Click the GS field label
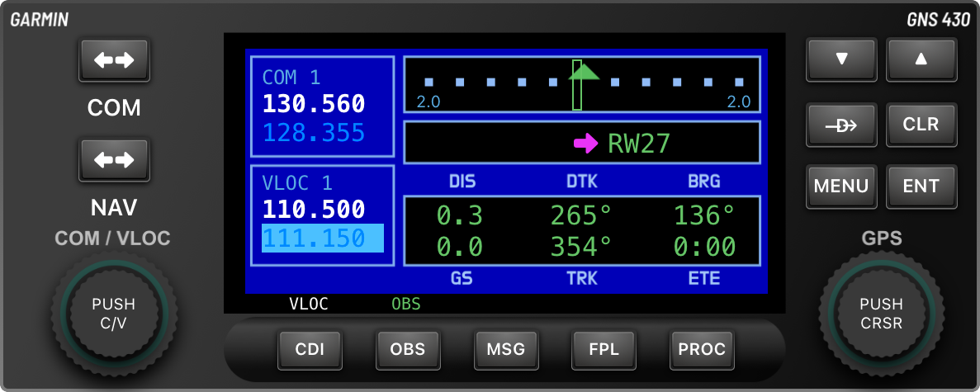This screenshot has width=980, height=392. click(462, 279)
